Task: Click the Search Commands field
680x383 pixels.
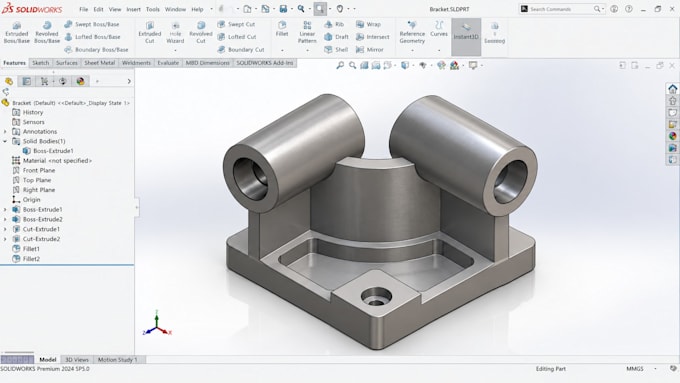Action: (561, 9)
